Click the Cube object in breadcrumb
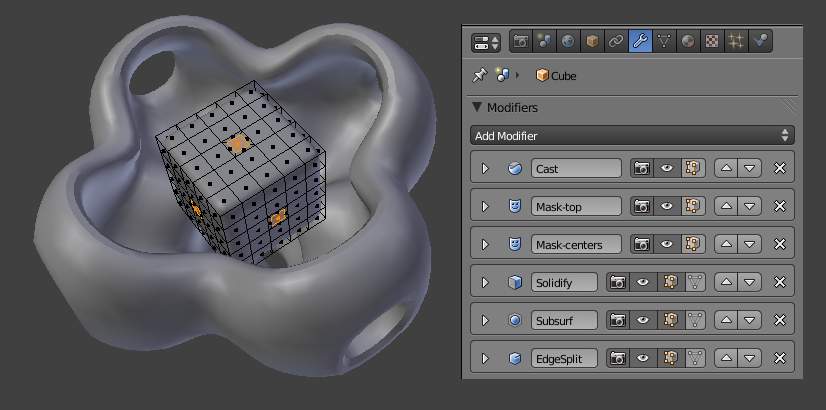Viewport: 826px width, 410px height. (556, 75)
